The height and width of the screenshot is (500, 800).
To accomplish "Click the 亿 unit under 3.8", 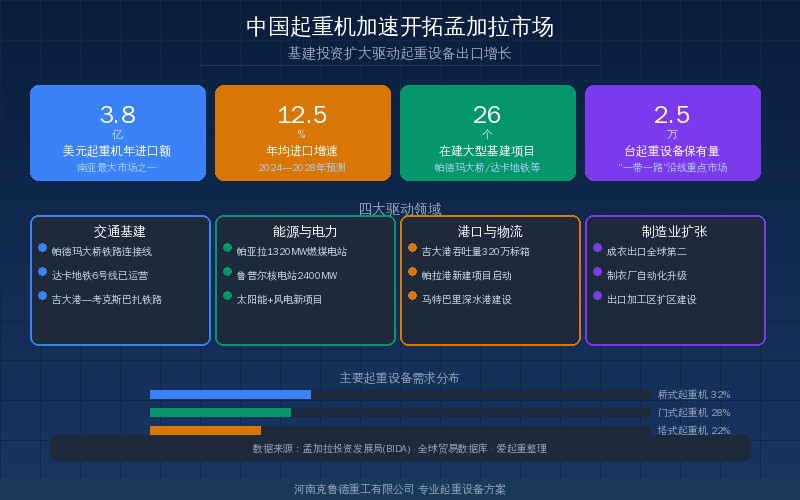I will coord(118,134).
